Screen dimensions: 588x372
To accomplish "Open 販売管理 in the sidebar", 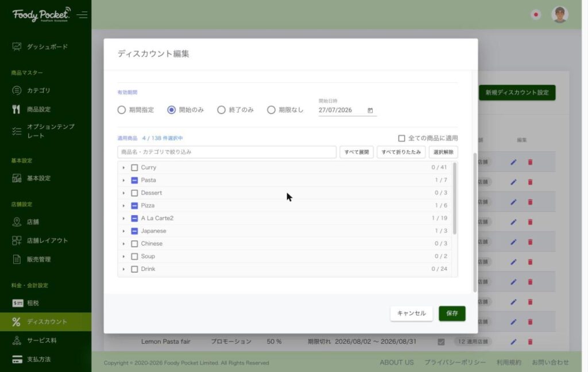I will point(45,259).
